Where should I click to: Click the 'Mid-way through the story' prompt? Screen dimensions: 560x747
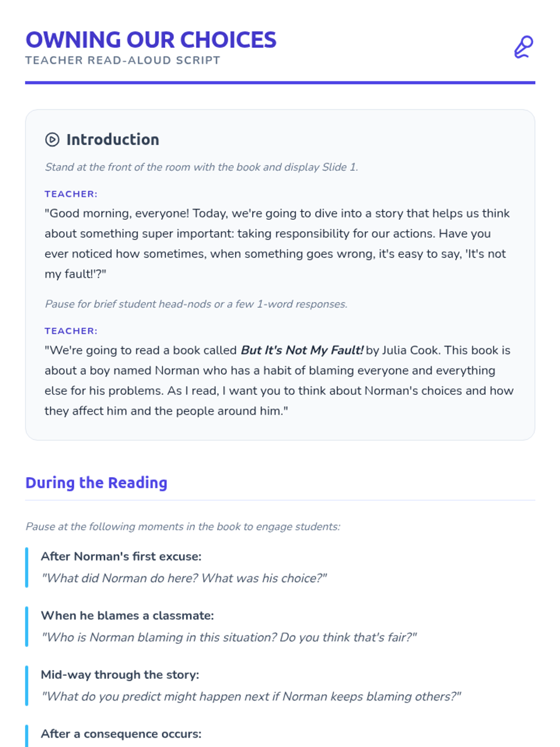click(120, 675)
